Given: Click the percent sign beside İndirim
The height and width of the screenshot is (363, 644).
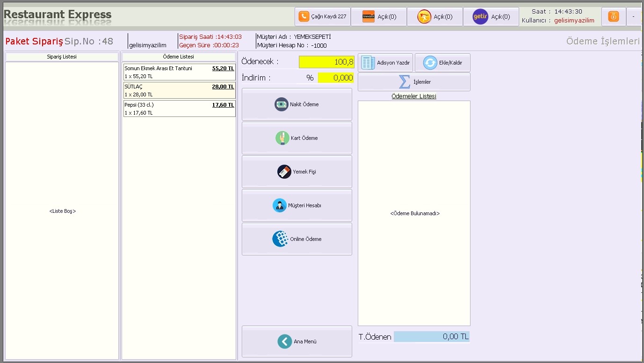Looking at the screenshot, I should coord(310,78).
